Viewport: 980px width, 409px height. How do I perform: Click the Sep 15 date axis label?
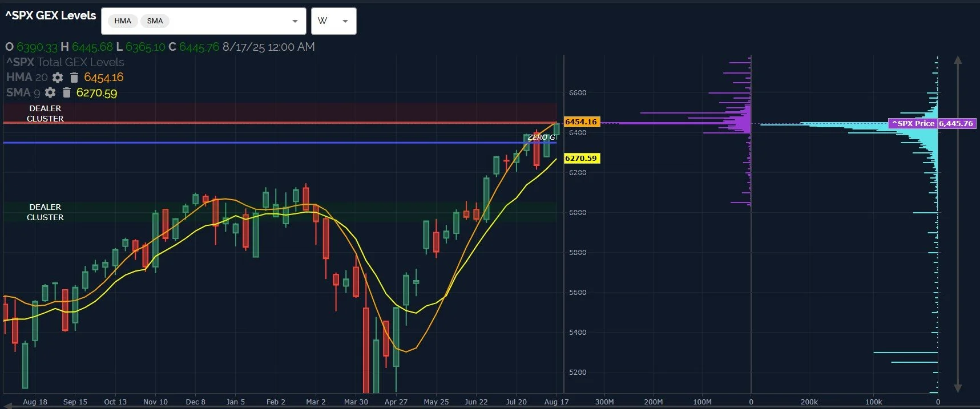75,402
